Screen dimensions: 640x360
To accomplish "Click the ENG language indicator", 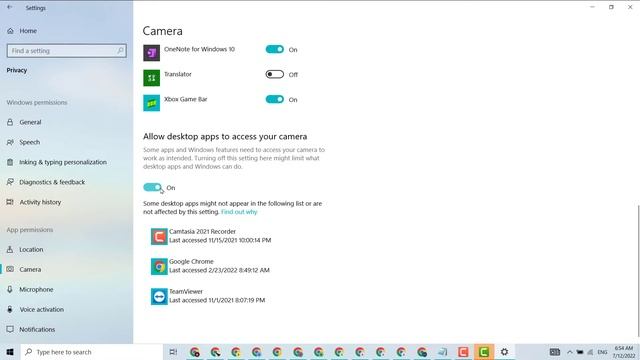I will (x=602, y=352).
